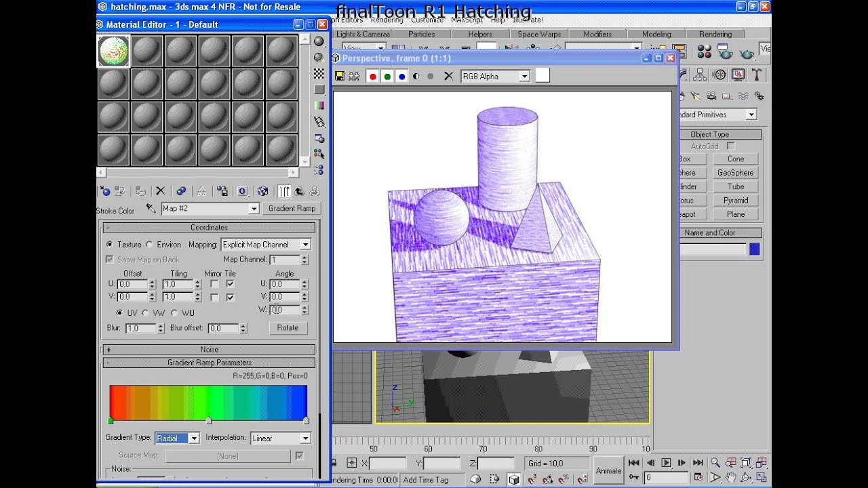Click Render Scene teapot icon
This screenshot has width=868, height=488.
[726, 52]
